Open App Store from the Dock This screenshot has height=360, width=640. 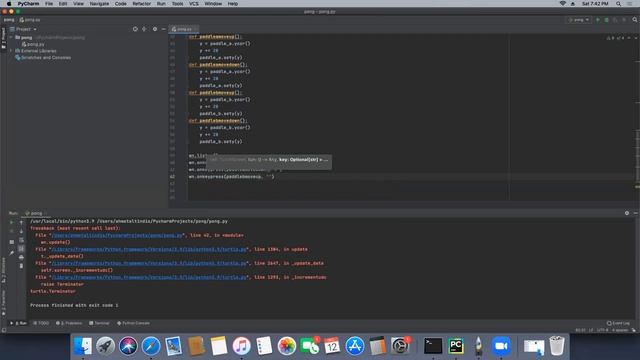click(355, 346)
